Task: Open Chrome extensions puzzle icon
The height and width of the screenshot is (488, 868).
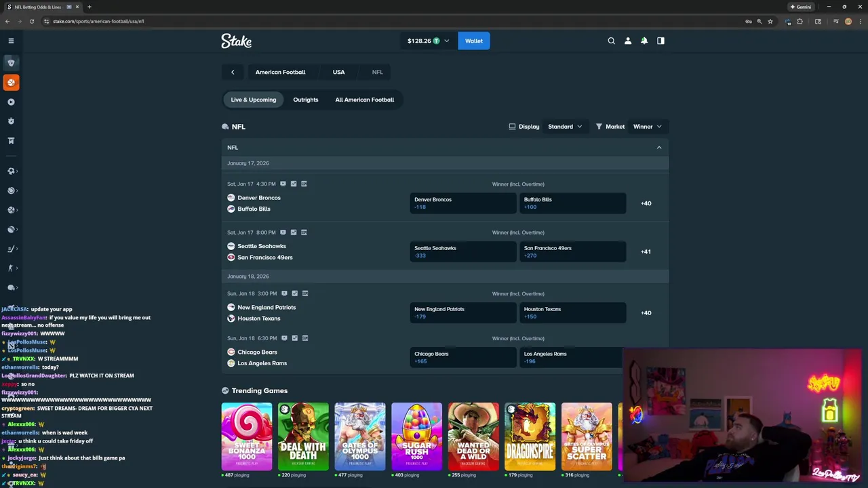Action: coord(800,21)
